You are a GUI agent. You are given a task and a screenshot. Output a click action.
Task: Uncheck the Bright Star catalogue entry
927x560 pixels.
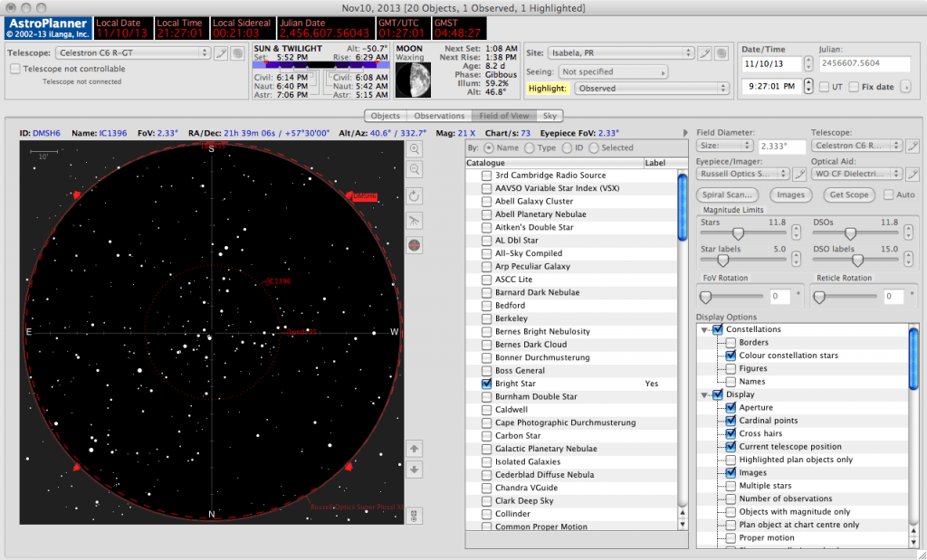point(487,383)
